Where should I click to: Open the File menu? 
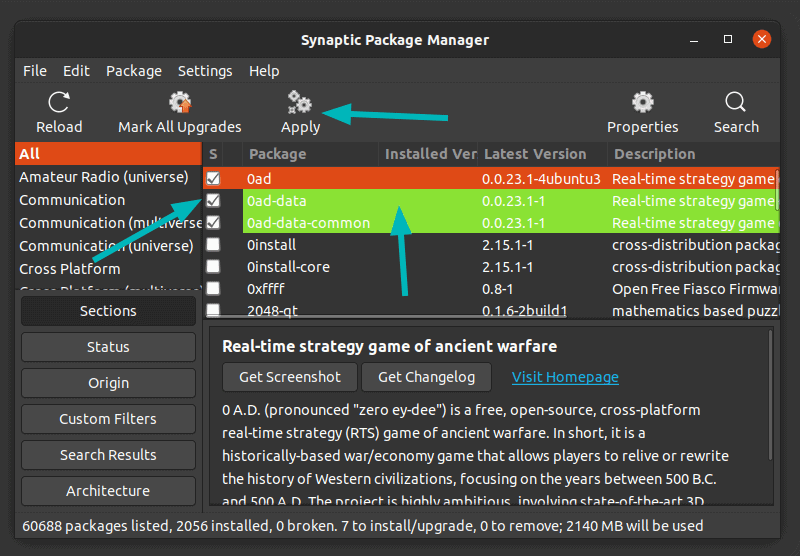[x=35, y=71]
